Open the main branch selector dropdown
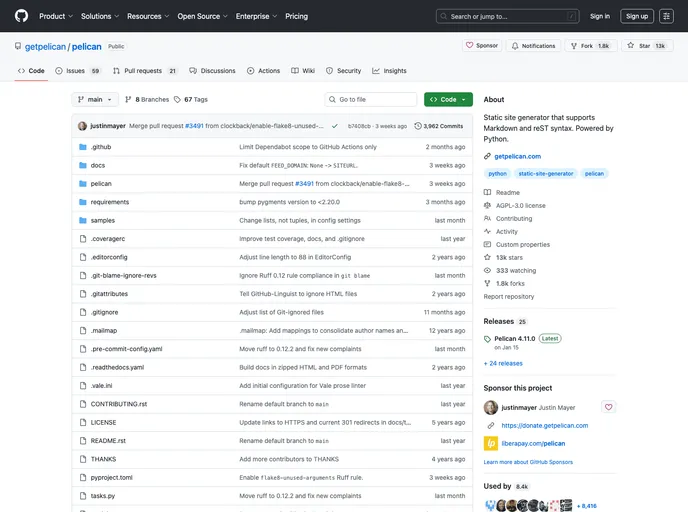 pos(95,100)
